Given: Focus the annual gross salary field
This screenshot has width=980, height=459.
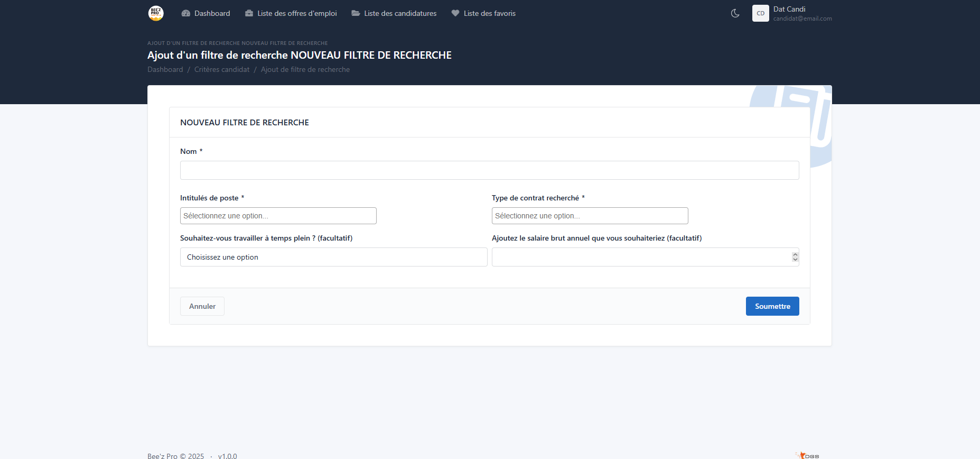Looking at the screenshot, I should [640, 257].
